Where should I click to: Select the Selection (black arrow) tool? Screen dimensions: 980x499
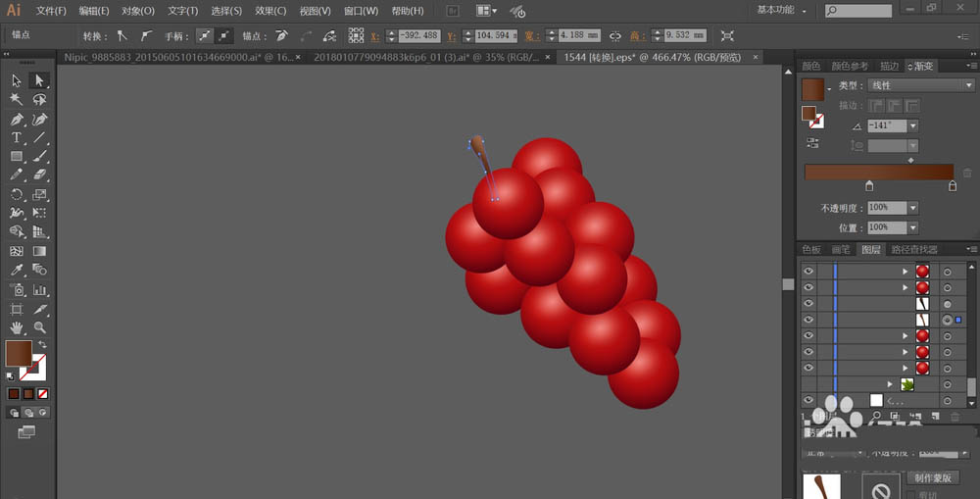pos(17,80)
